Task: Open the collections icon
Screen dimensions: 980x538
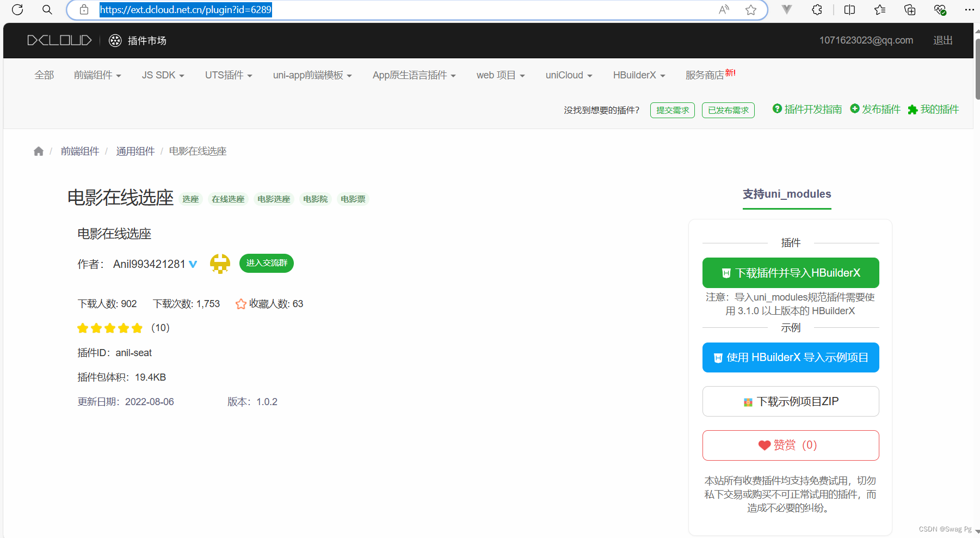Action: tap(910, 10)
